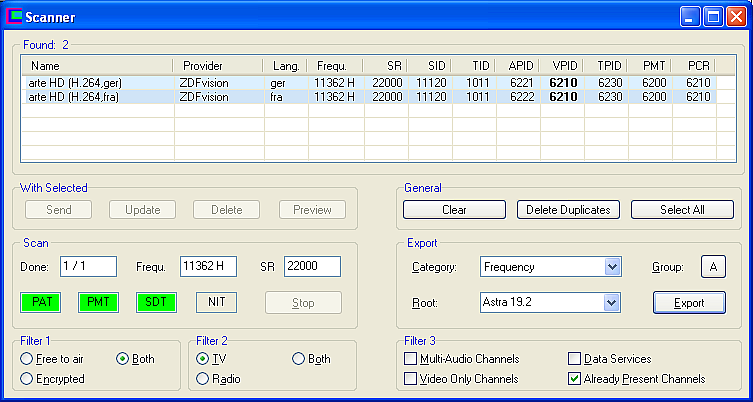The width and height of the screenshot is (753, 402).
Task: Tick the Data Services checkbox
Action: coord(575,359)
